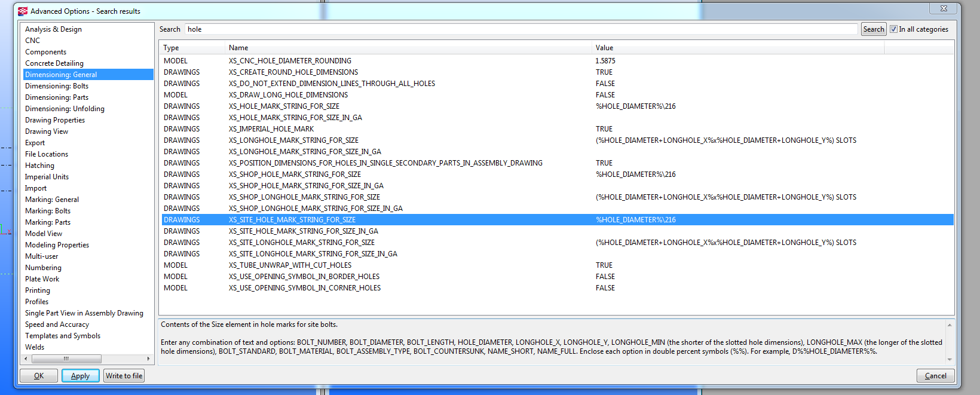Click left arrow of category list scrollbar
The width and height of the screenshot is (980, 395).
pyautogui.click(x=26, y=359)
